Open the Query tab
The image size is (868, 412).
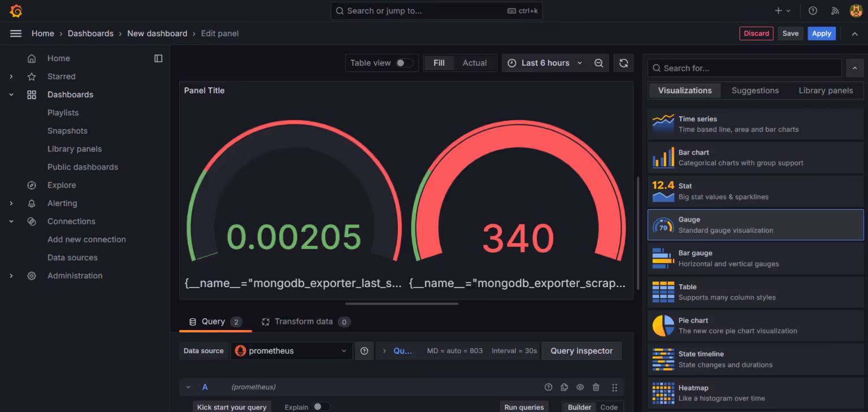click(x=215, y=322)
